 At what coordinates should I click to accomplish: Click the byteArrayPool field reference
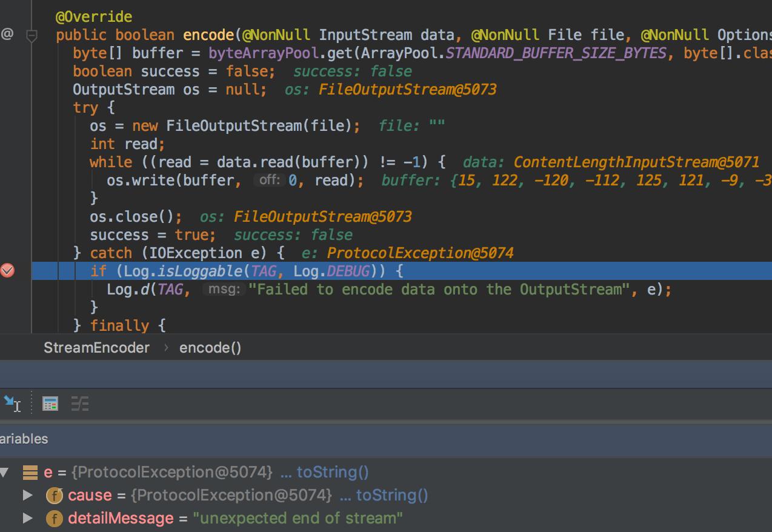[x=264, y=53]
